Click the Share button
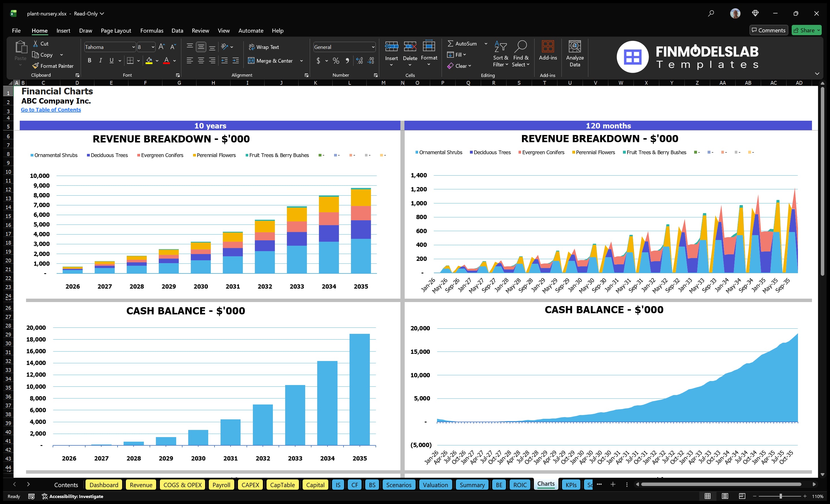Viewport: 830px width, 504px height. click(x=807, y=30)
